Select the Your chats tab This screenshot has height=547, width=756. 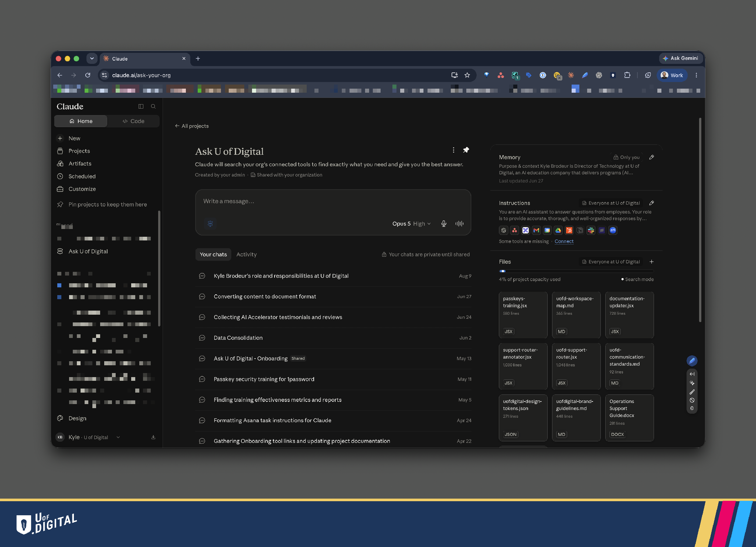(213, 254)
